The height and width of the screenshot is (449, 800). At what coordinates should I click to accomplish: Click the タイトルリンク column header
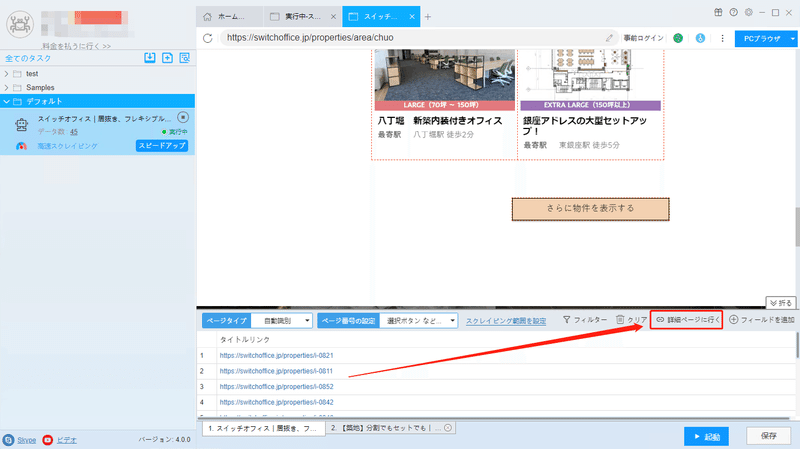245,339
